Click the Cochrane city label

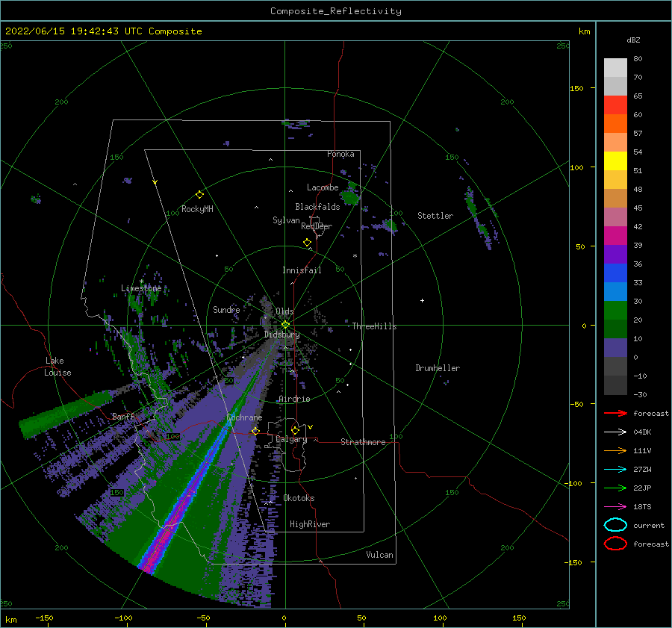point(244,417)
